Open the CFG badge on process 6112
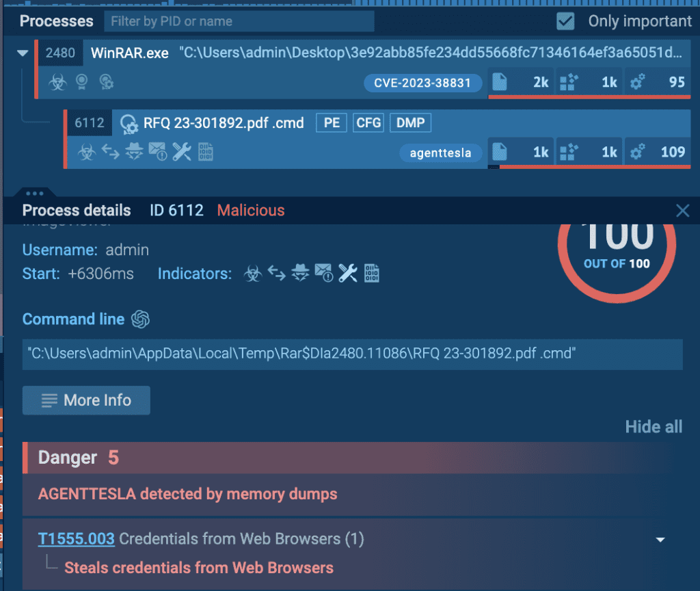 [x=368, y=123]
